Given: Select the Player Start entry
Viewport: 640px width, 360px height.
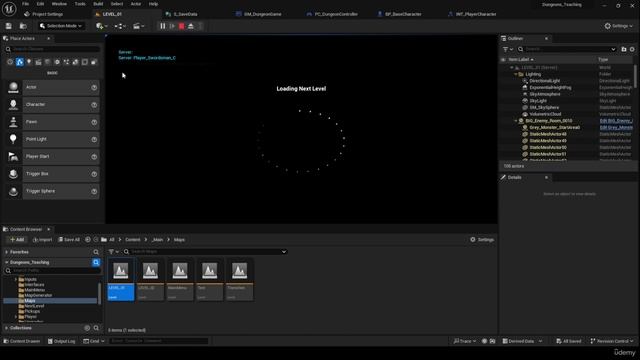Looking at the screenshot, I should (x=52, y=157).
